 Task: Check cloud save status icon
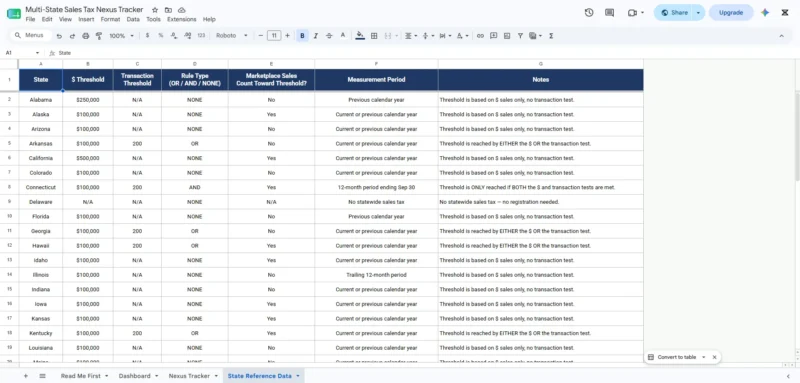pyautogui.click(x=182, y=10)
